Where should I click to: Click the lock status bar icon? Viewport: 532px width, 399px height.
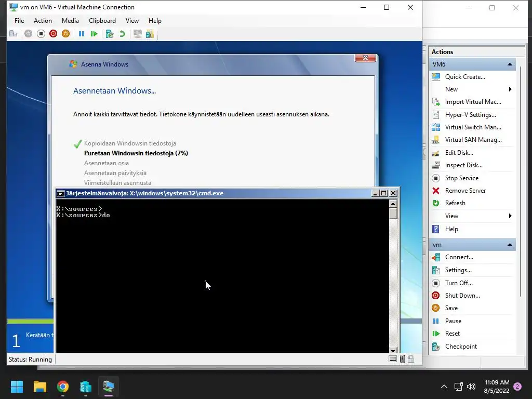[x=411, y=359]
